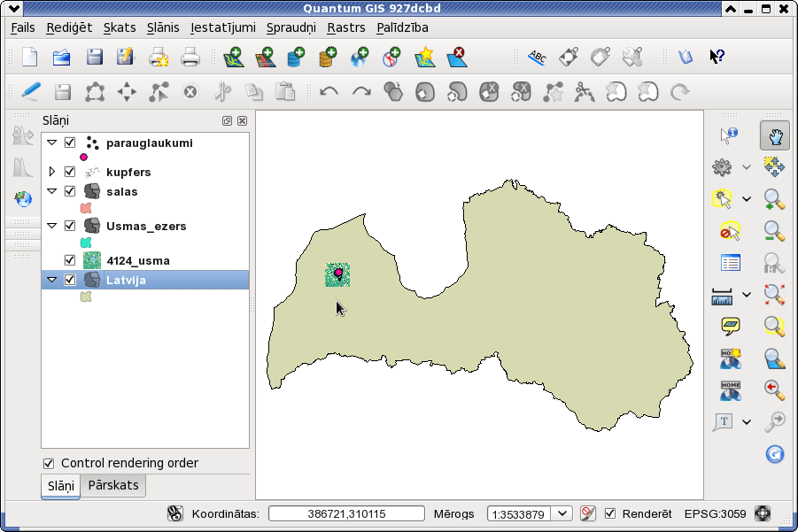The image size is (798, 532).
Task: Click the text annotation T icon
Action: pos(724,421)
